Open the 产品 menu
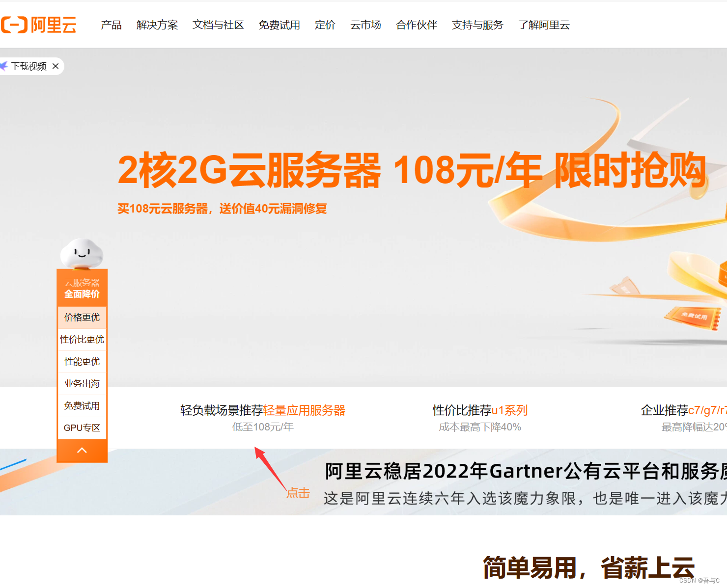This screenshot has width=727, height=588. [111, 25]
